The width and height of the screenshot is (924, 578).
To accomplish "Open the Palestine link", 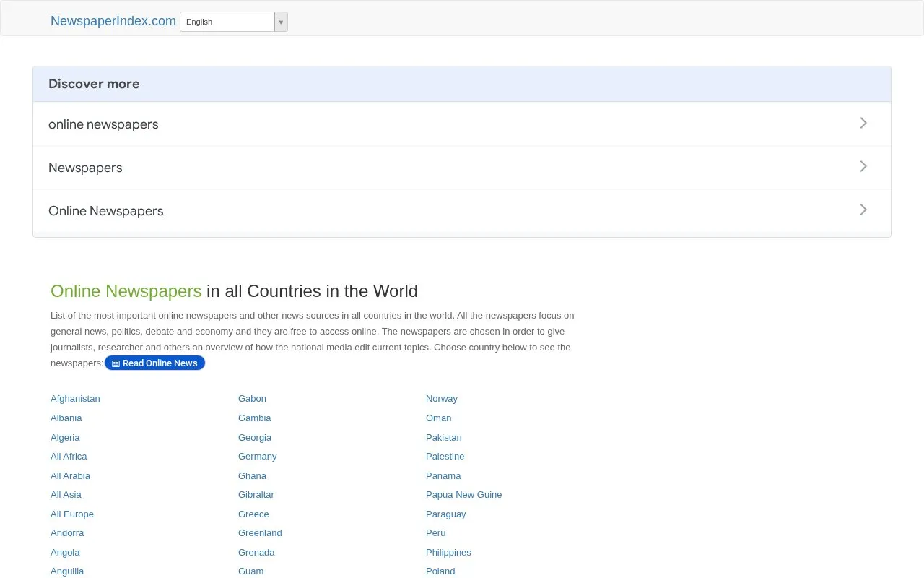I will (x=445, y=457).
